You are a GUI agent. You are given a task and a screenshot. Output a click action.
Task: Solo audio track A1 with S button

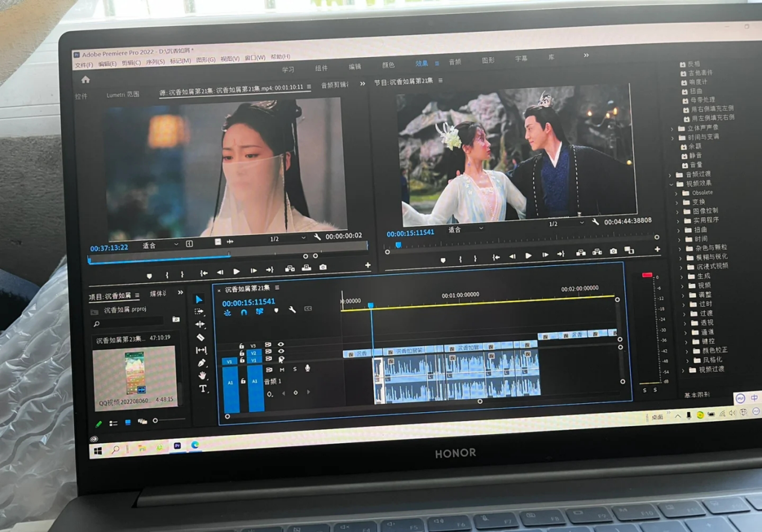point(294,369)
